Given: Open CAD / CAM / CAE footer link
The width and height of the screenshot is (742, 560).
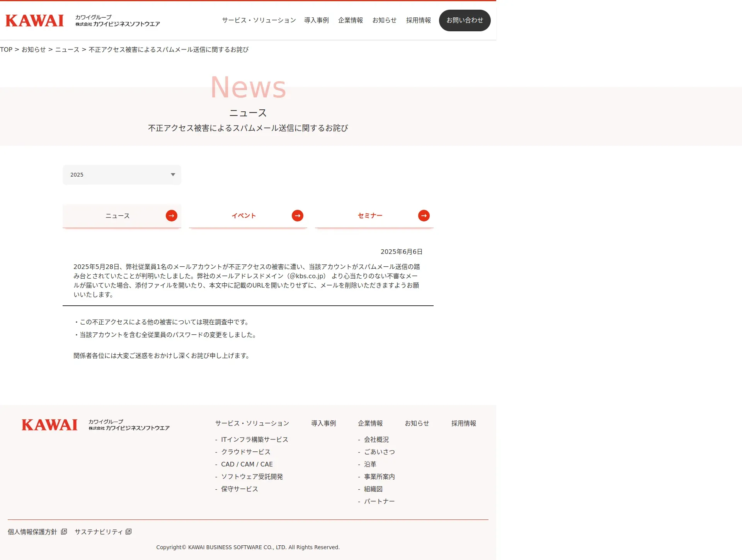Looking at the screenshot, I should point(247,464).
